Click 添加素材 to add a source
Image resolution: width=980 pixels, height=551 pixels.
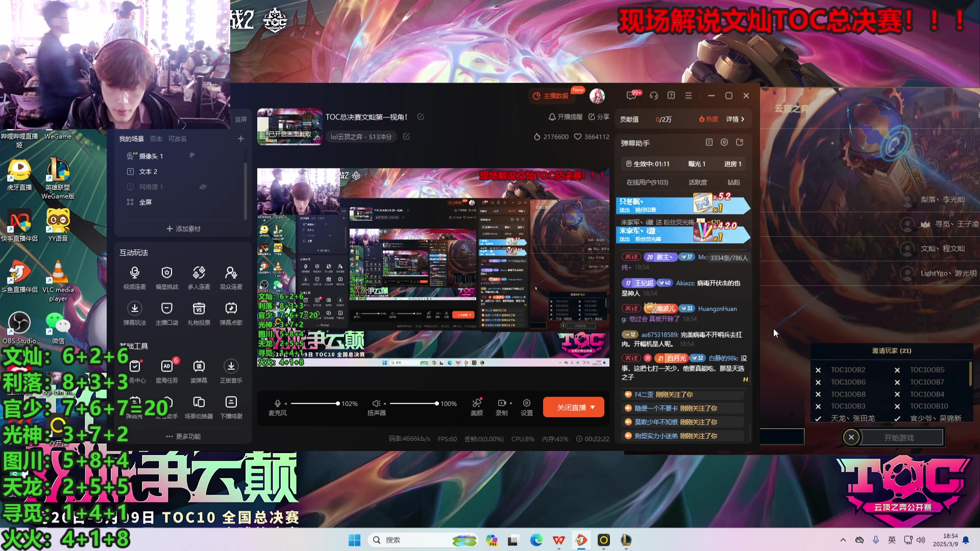point(183,229)
